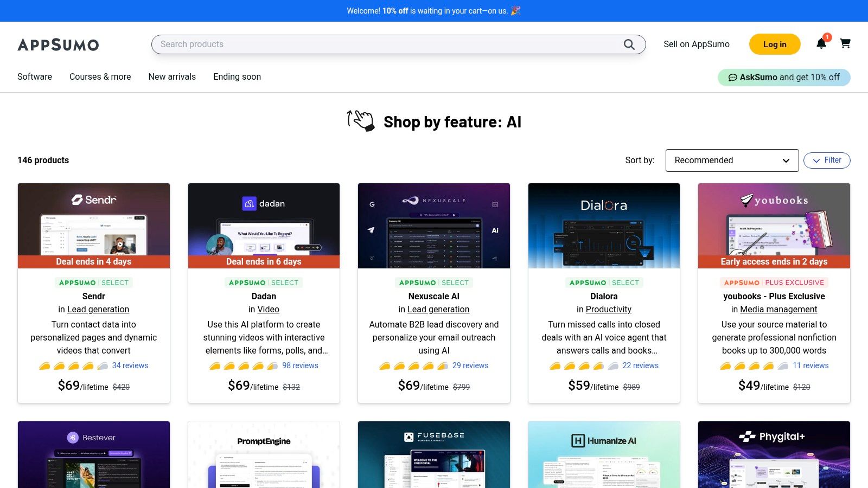Open the Filter options
The height and width of the screenshot is (488, 868).
tap(826, 160)
